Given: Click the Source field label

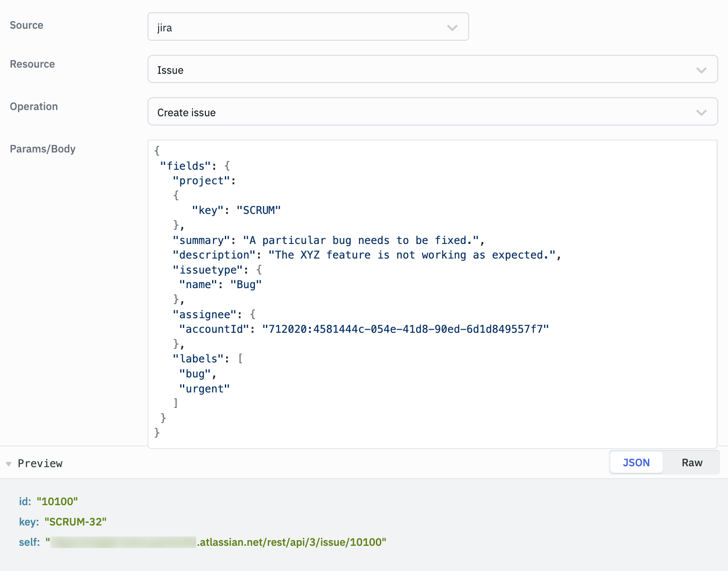Looking at the screenshot, I should click(x=27, y=25).
